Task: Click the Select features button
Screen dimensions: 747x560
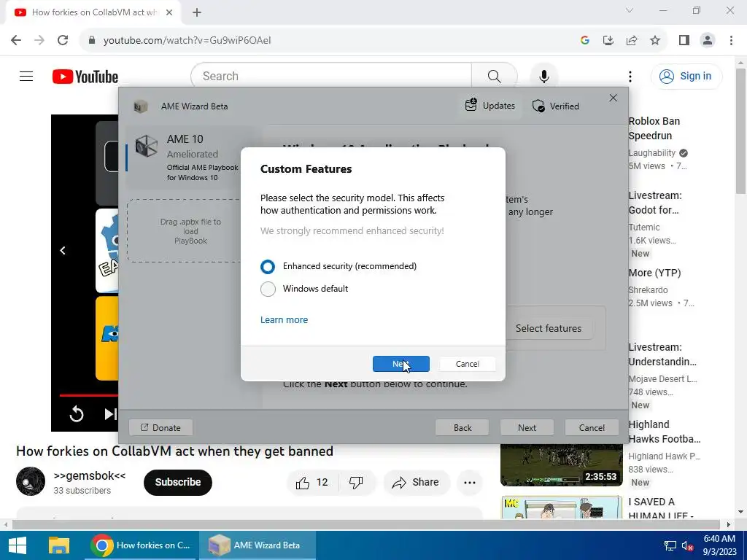Action: click(x=549, y=328)
